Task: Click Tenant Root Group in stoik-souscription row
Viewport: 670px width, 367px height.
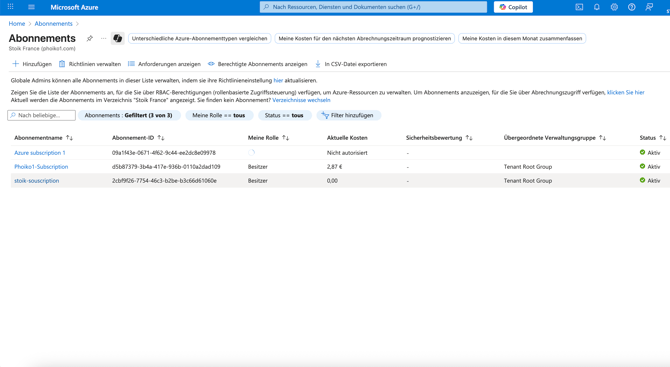Action: click(x=528, y=181)
